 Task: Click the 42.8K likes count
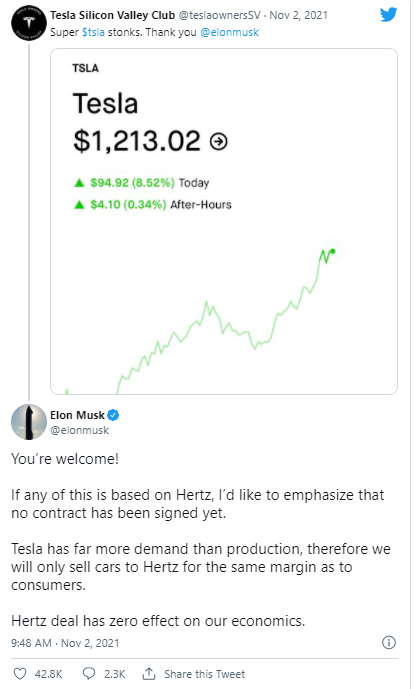48,674
